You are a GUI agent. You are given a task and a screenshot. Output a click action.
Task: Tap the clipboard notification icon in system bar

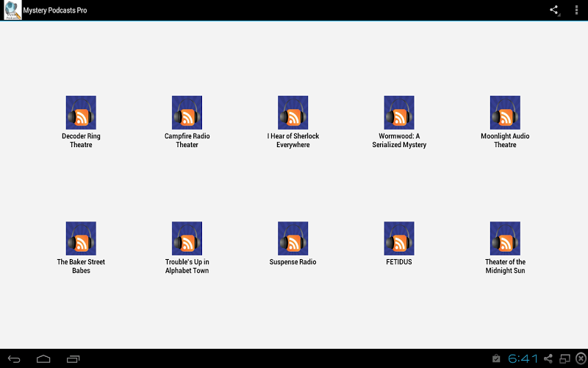496,358
